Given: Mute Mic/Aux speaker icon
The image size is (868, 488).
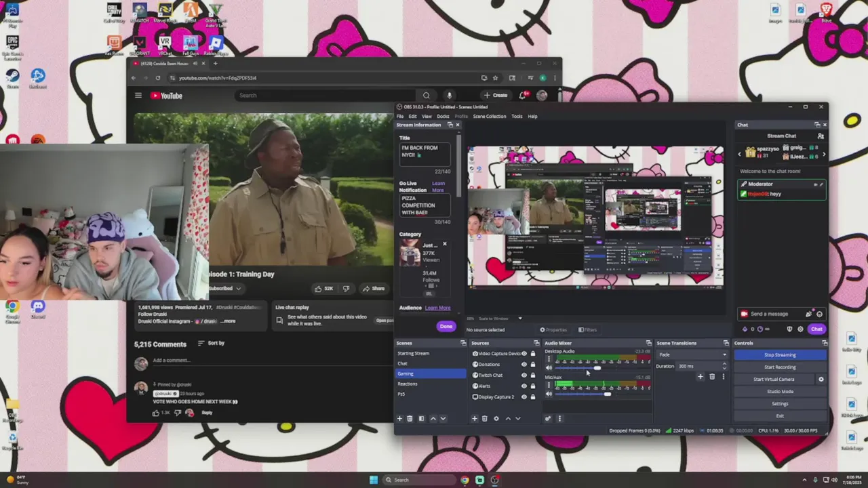Looking at the screenshot, I should 549,394.
